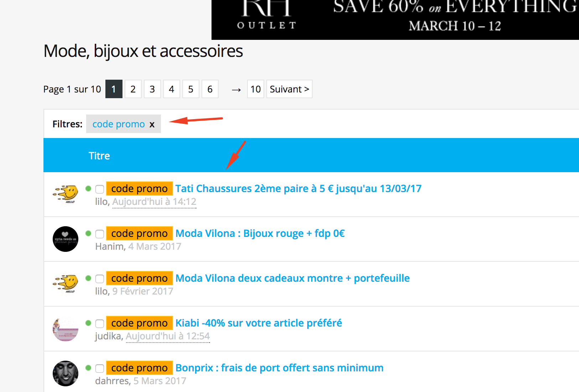Click the green dot beside Bonprix thread
Image resolution: width=579 pixels, height=392 pixels.
88,368
